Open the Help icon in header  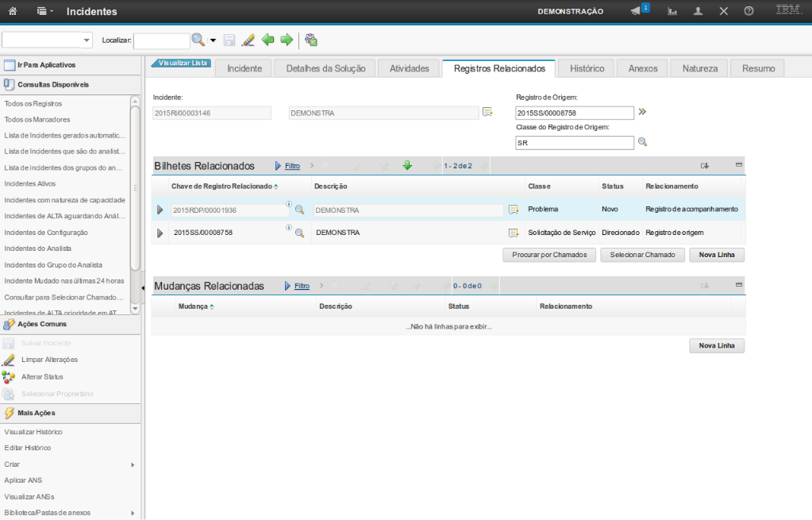click(749, 12)
